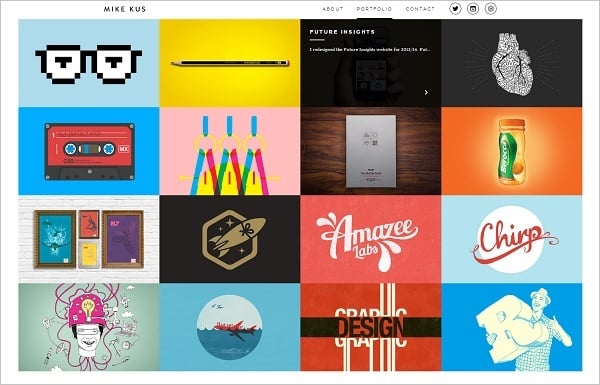Open the yellow pencil project tile
The height and width of the screenshot is (385, 600).
coord(230,63)
